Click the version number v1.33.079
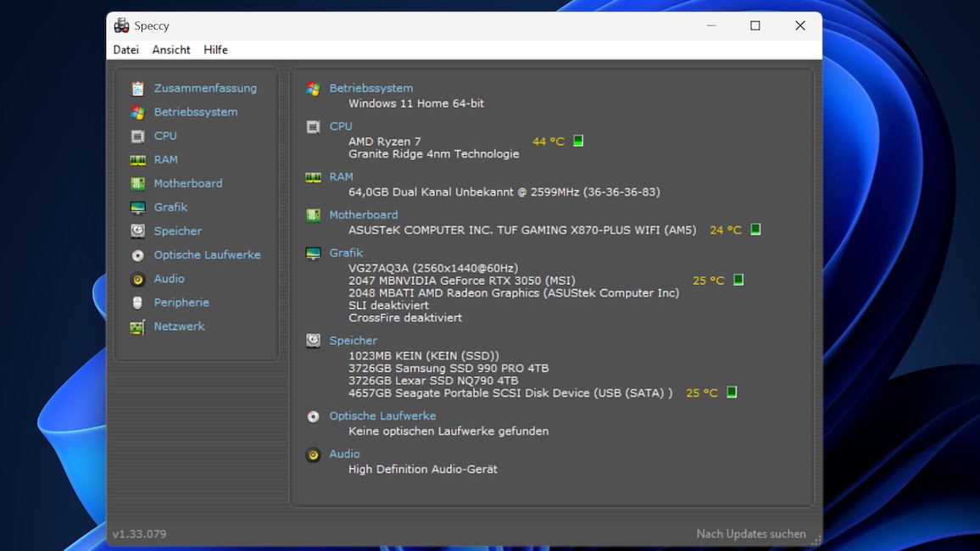The height and width of the screenshot is (551, 980). click(x=139, y=534)
